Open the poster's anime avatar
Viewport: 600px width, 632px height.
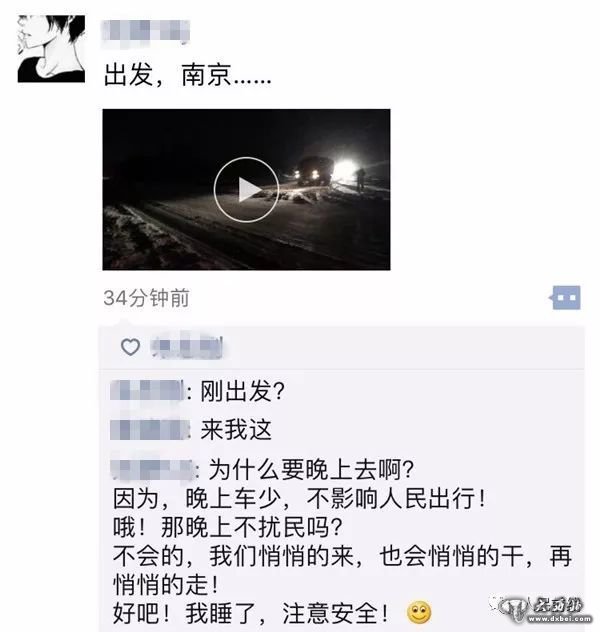point(51,49)
